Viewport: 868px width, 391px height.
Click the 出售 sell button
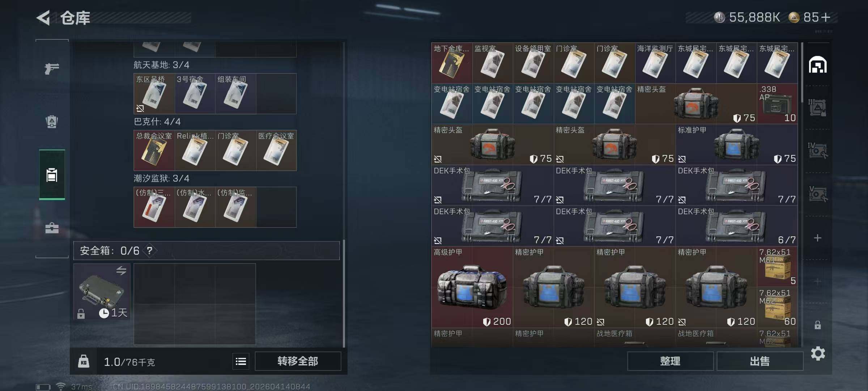click(x=759, y=361)
